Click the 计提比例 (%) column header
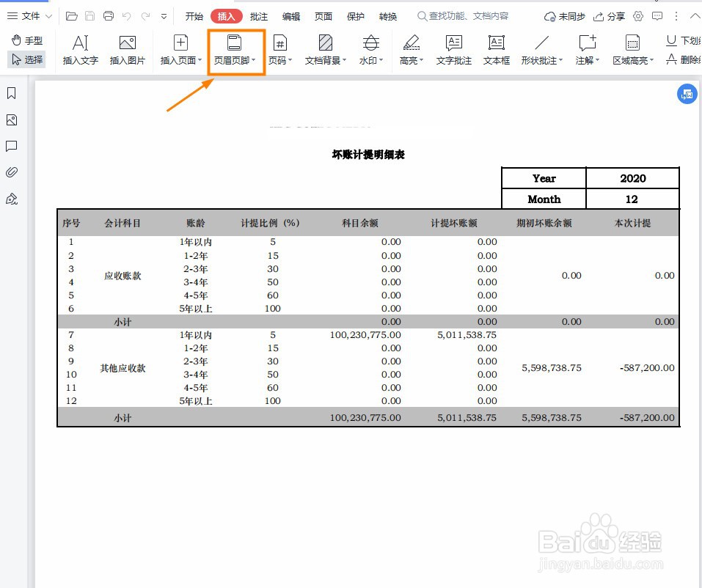The image size is (702, 588). coord(271,223)
